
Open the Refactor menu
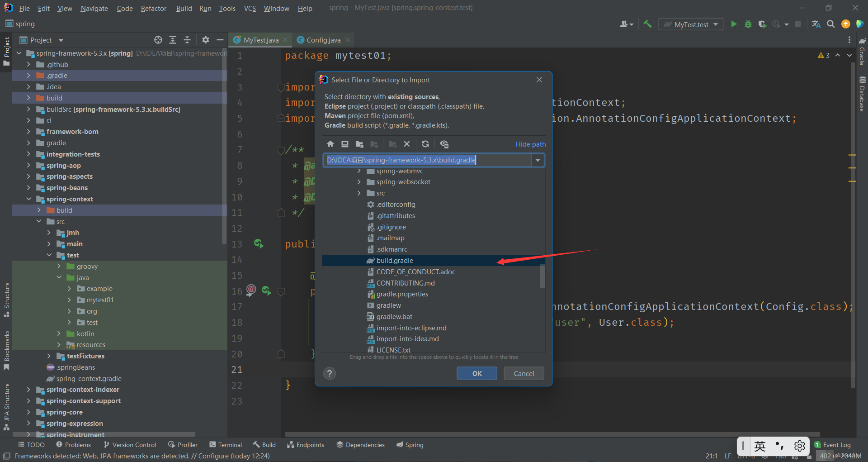coord(153,8)
